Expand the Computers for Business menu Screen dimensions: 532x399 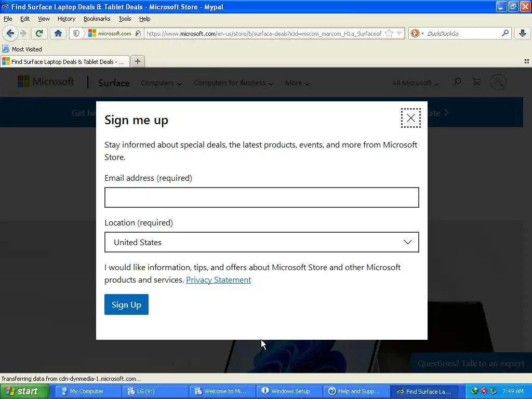click(233, 83)
